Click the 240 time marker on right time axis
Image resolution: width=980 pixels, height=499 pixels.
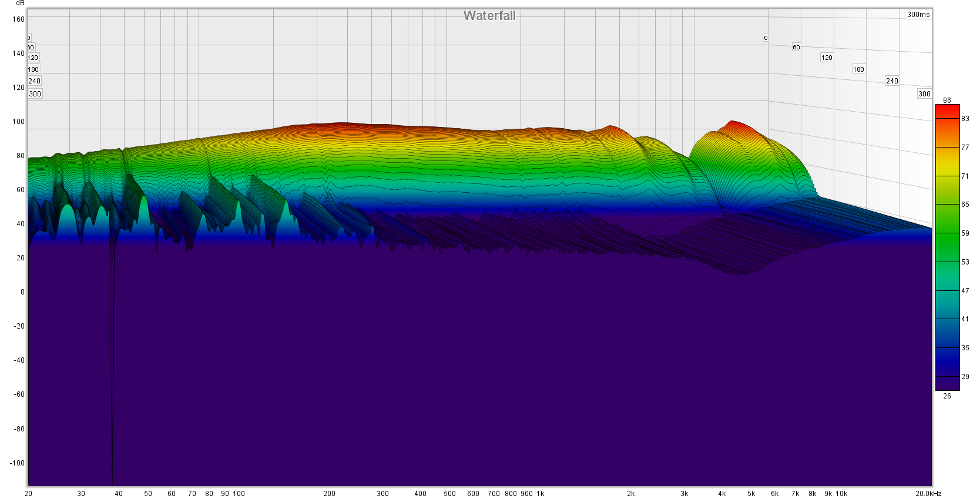(892, 81)
